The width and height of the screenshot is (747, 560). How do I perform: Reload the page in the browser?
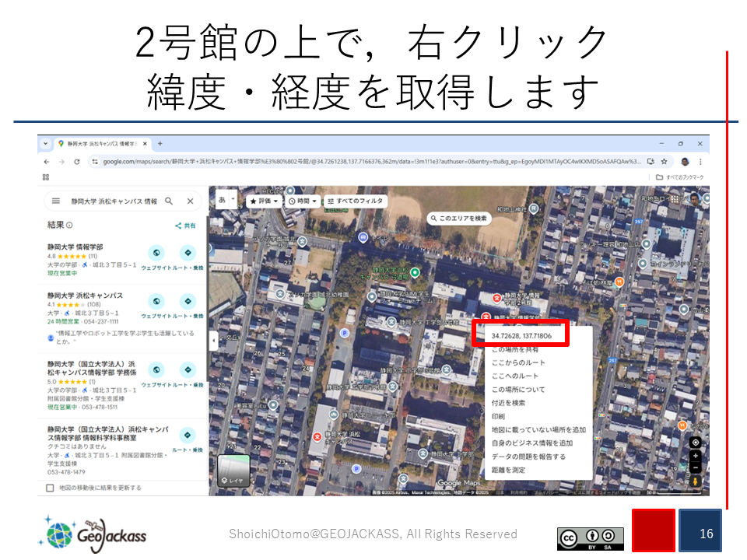click(76, 162)
